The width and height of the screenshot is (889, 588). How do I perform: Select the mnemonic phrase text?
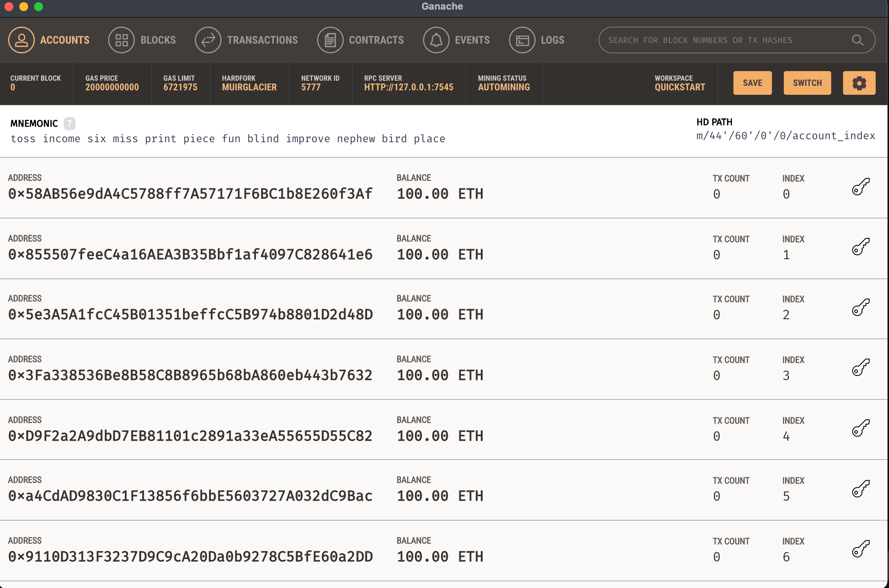[228, 139]
